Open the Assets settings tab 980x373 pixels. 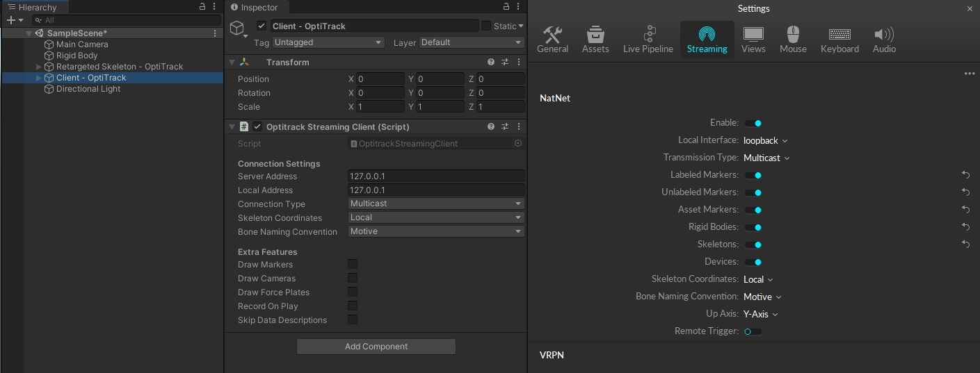click(595, 40)
